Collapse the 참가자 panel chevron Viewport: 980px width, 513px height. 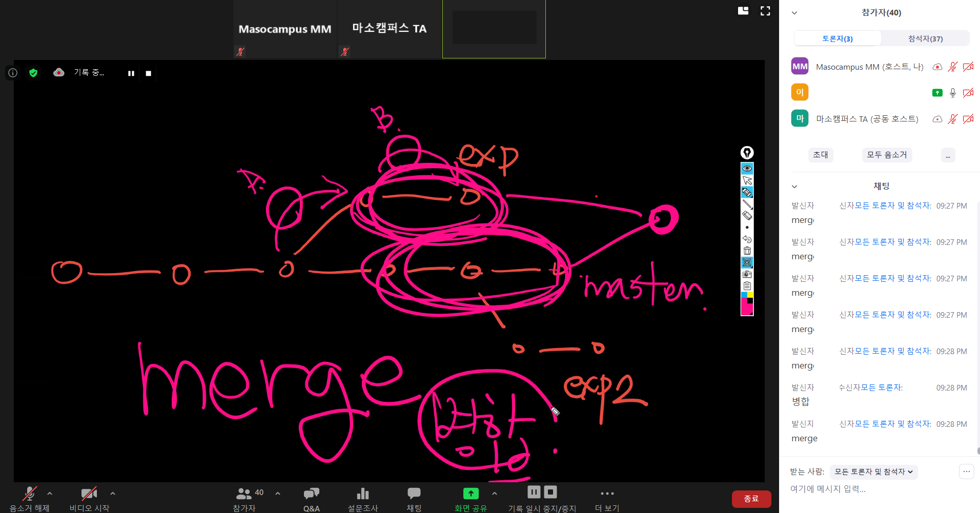tap(794, 13)
